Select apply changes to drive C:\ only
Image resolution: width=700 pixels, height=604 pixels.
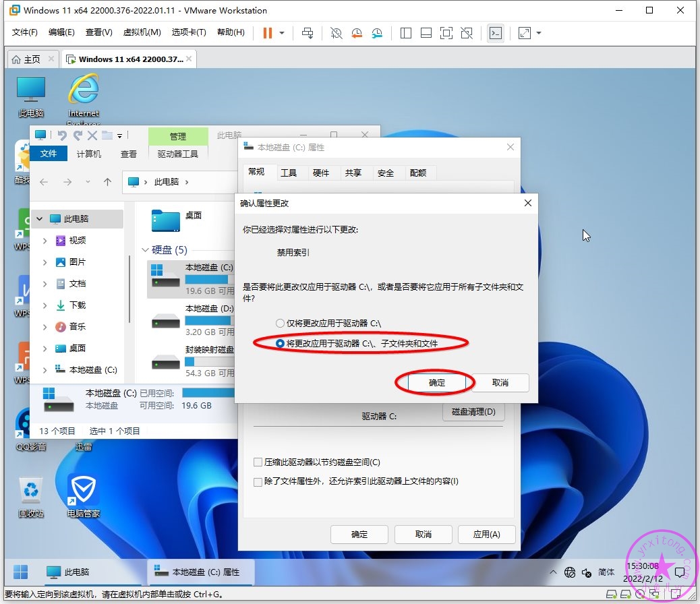[x=281, y=324]
